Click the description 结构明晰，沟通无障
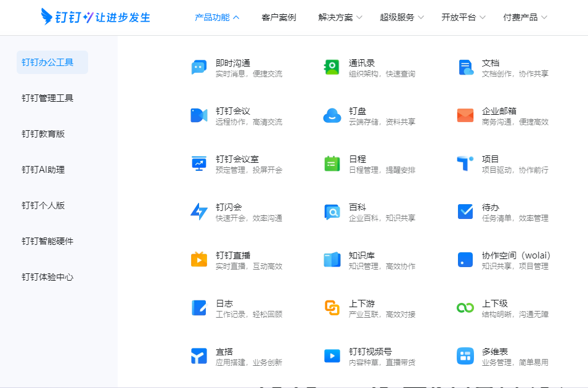This screenshot has width=588, height=388. (x=515, y=314)
